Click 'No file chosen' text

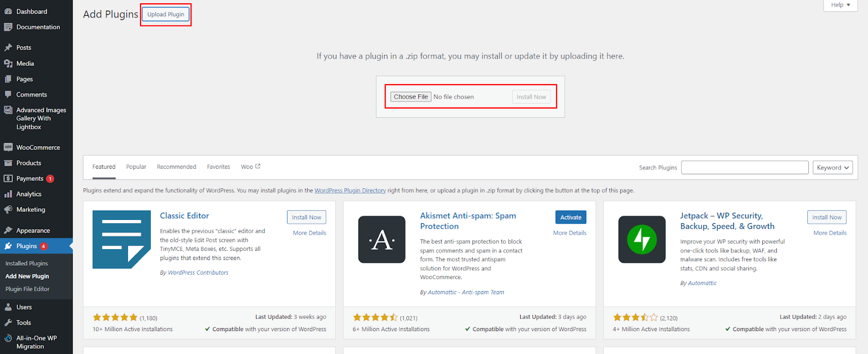pyautogui.click(x=454, y=97)
